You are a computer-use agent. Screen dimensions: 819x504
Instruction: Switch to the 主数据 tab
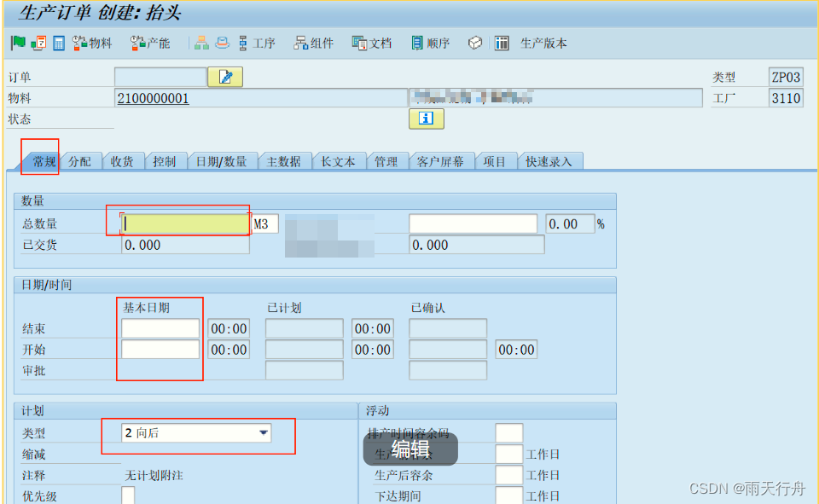coord(285,159)
